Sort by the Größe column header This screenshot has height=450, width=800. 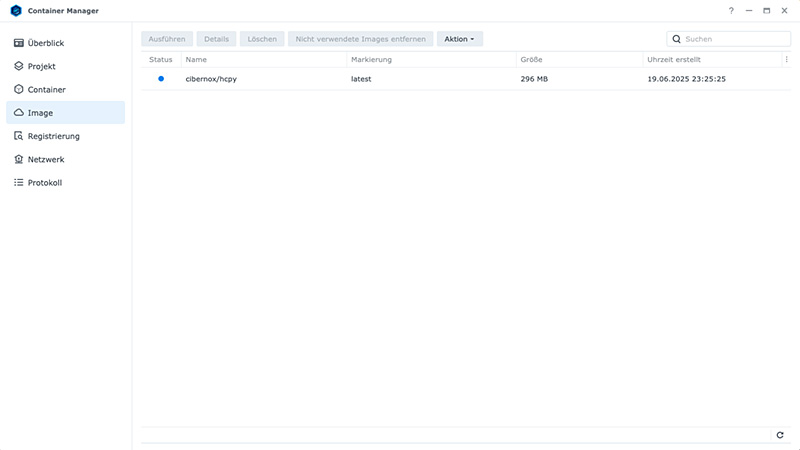(531, 60)
